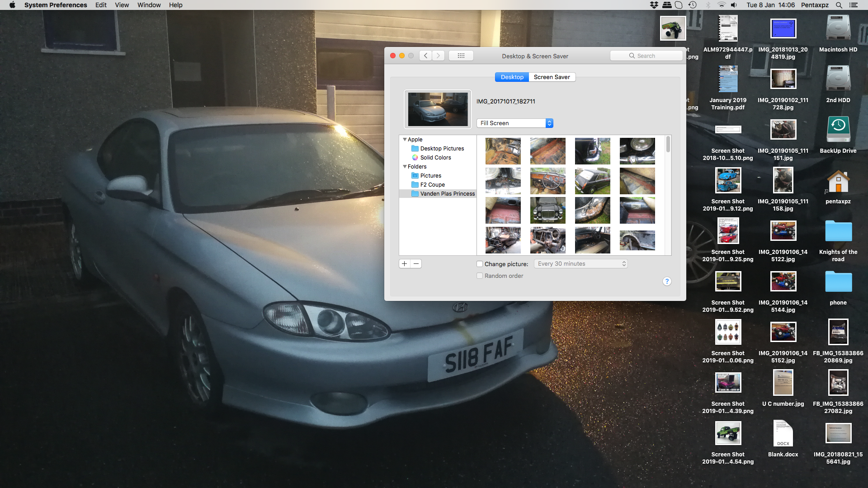Select ALM972944447.pdf desktop file
The width and height of the screenshot is (868, 488).
728,28
